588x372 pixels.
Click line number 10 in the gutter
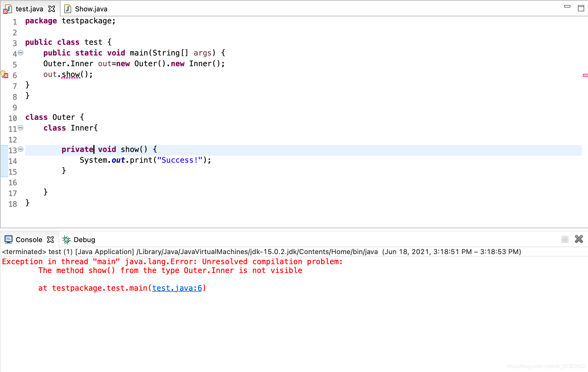coord(13,118)
